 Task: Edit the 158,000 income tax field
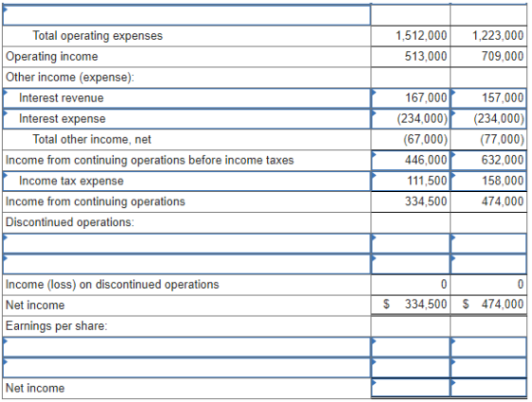pos(488,181)
